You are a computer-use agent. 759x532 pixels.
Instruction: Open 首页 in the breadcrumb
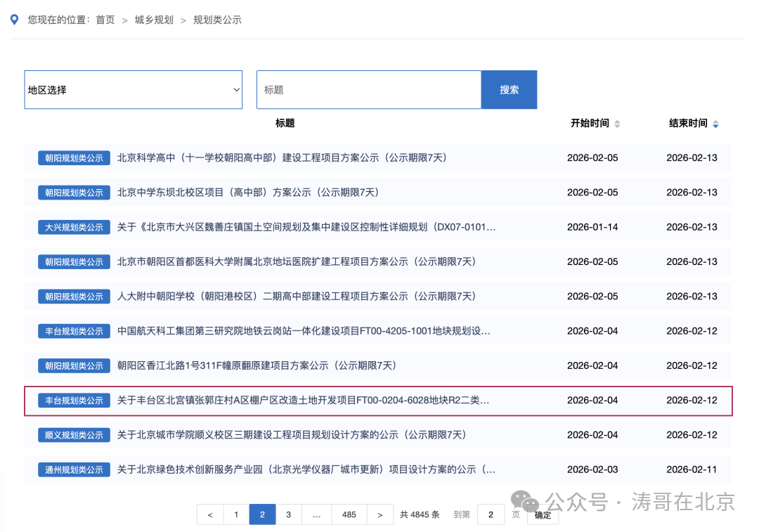coord(105,20)
